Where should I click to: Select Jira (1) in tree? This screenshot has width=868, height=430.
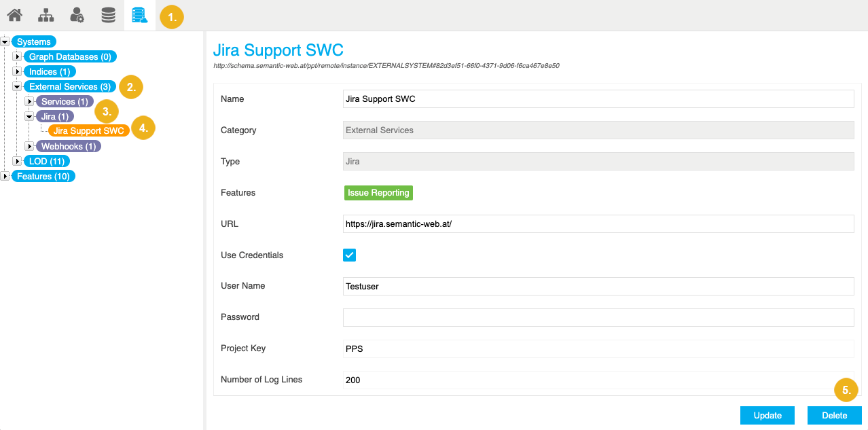(55, 117)
